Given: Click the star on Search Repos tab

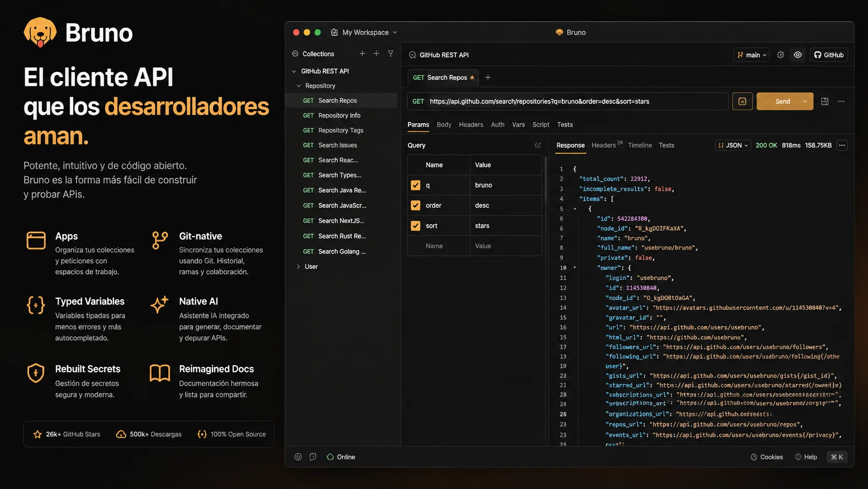Looking at the screenshot, I should click(x=472, y=77).
